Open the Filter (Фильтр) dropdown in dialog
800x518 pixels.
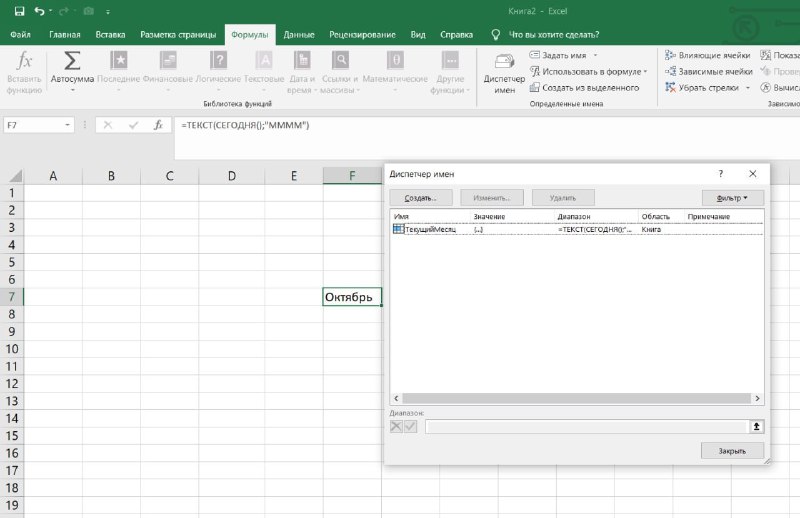click(733, 198)
